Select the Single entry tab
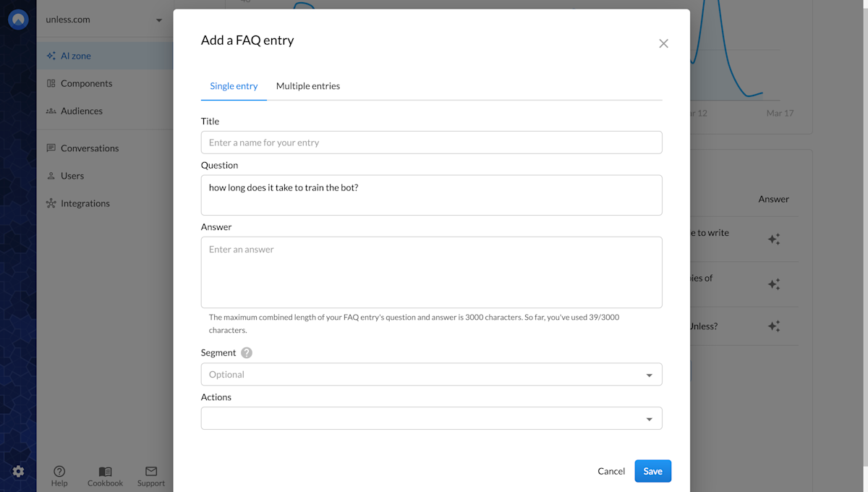 point(234,85)
